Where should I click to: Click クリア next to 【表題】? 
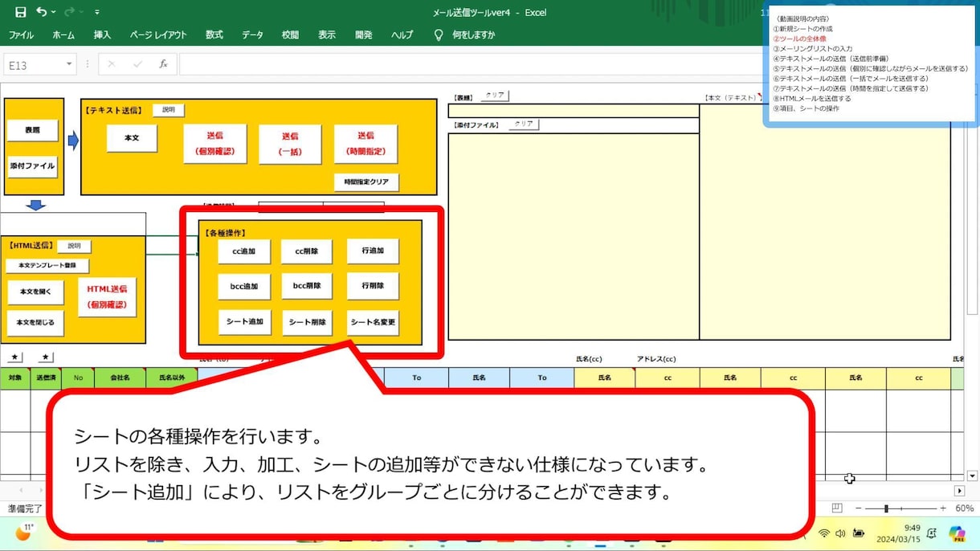(x=494, y=96)
